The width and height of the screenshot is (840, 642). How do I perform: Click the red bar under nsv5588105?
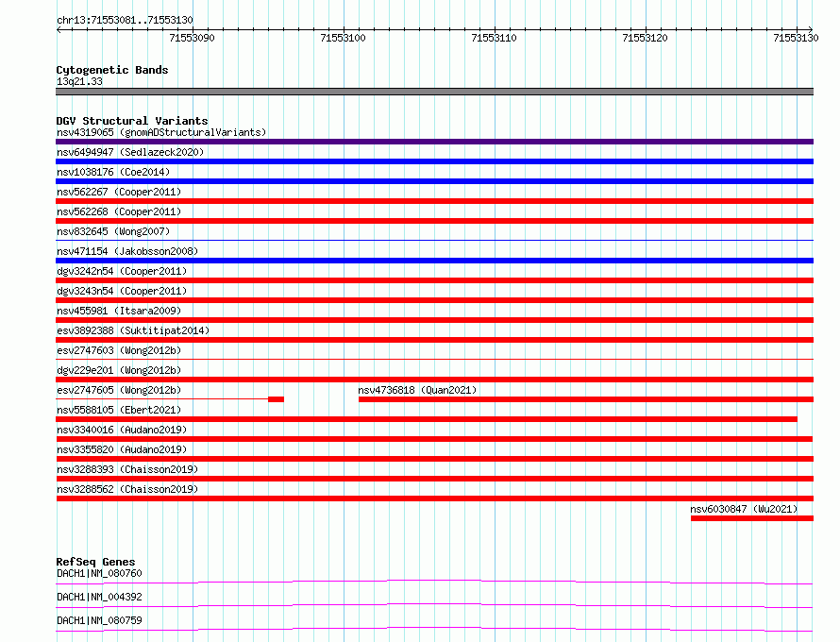(x=427, y=419)
